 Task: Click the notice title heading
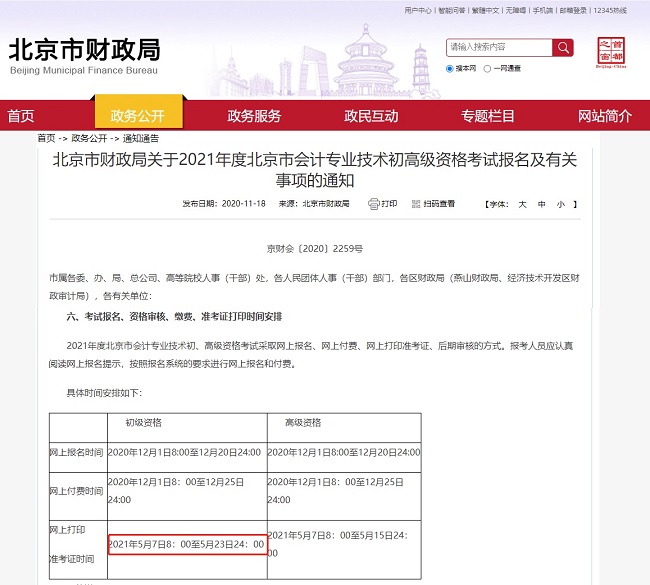click(x=315, y=170)
